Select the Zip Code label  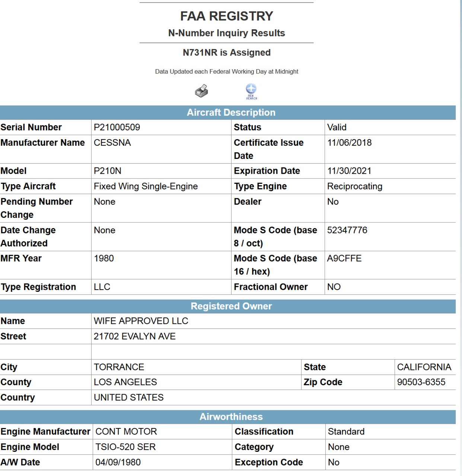click(x=323, y=382)
